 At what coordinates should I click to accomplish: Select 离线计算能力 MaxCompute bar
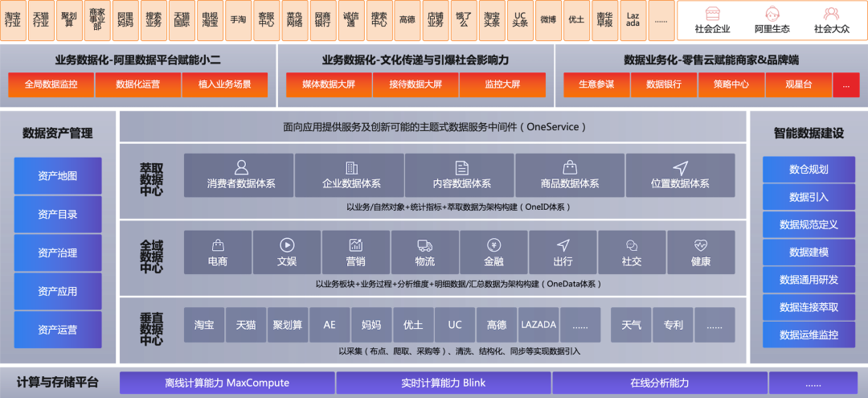tap(227, 383)
